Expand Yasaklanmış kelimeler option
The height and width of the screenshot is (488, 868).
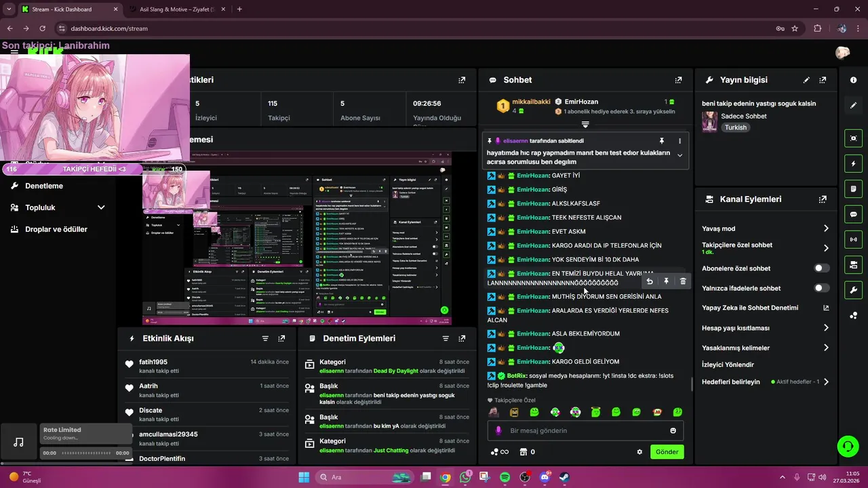826,348
